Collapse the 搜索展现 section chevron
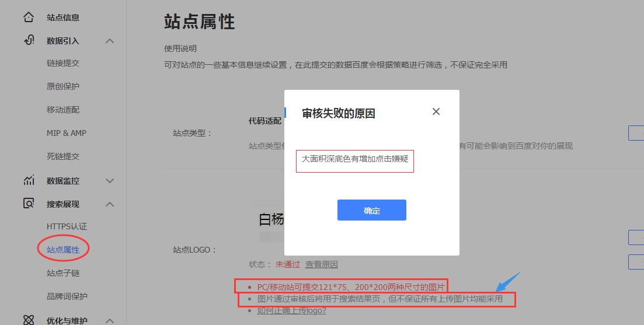The width and height of the screenshot is (644, 325). 110,204
